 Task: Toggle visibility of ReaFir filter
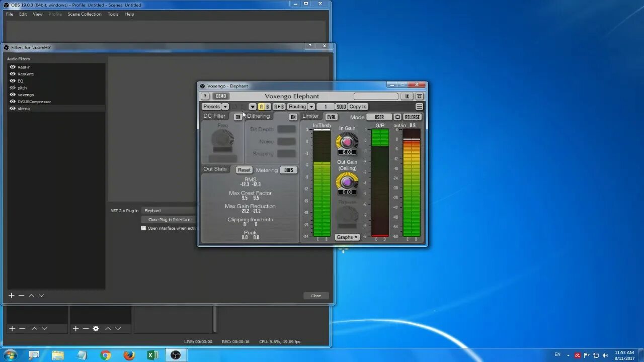pyautogui.click(x=13, y=67)
